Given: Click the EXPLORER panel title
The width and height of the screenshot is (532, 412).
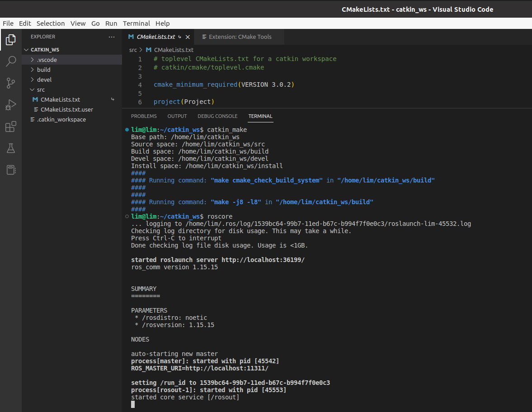Looking at the screenshot, I should [43, 37].
